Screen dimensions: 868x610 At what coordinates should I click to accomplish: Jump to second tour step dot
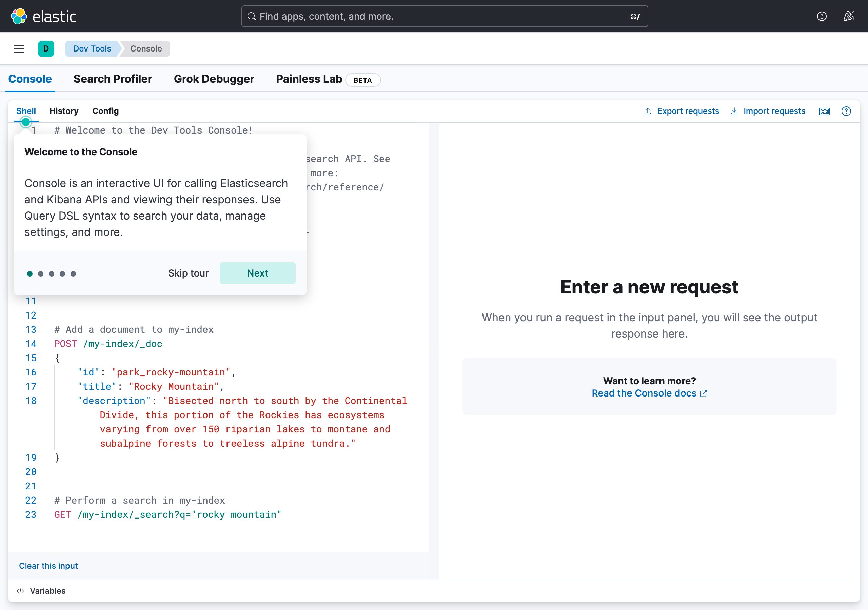tap(40, 273)
